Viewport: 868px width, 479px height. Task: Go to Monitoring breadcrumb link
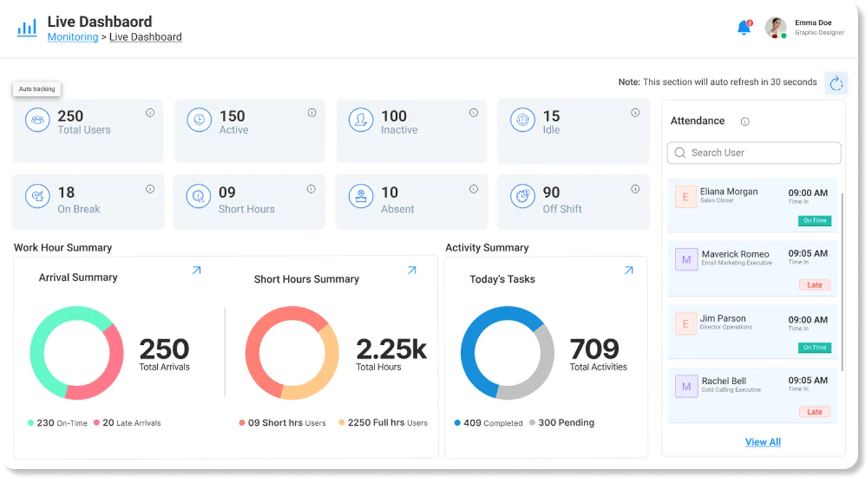73,37
